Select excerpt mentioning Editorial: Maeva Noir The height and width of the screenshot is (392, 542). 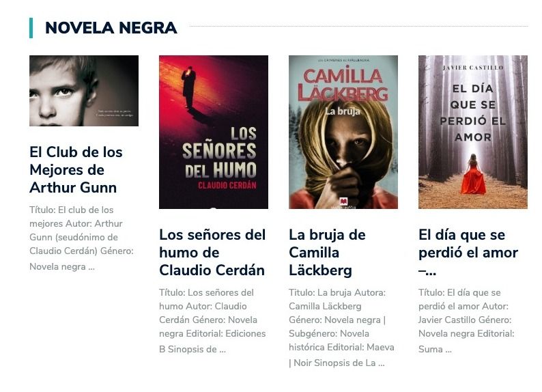tap(341, 327)
